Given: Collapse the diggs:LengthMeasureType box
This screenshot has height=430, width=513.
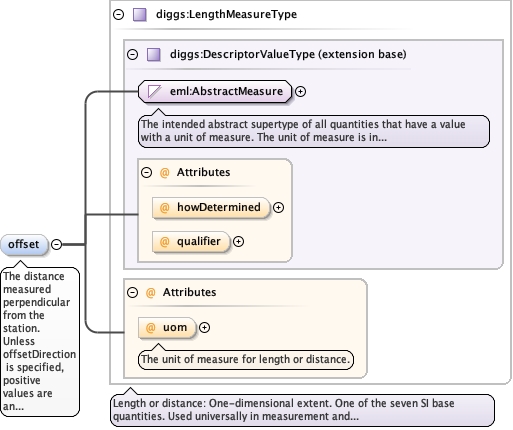Looking at the screenshot, I should coord(118,14).
